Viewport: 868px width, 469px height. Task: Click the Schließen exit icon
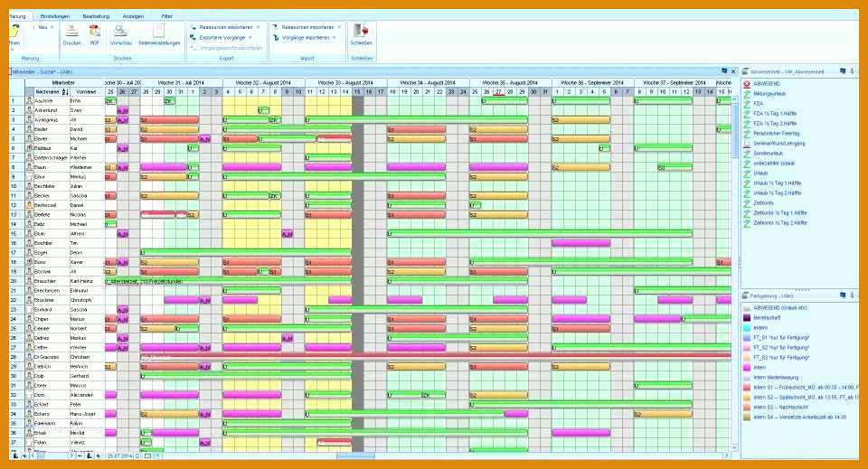tap(361, 31)
